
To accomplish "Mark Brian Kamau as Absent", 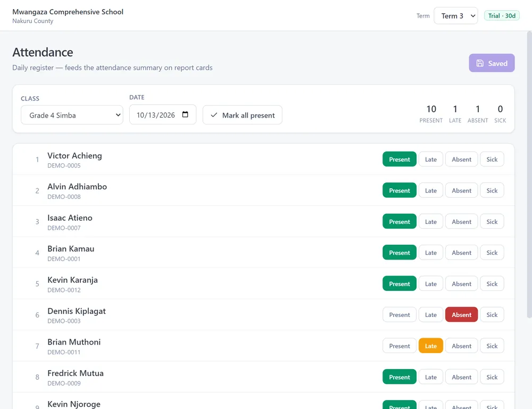I will 461,253.
